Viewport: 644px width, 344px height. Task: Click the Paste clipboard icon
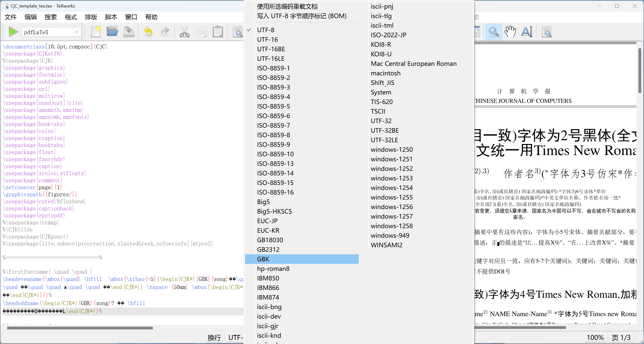(218, 32)
